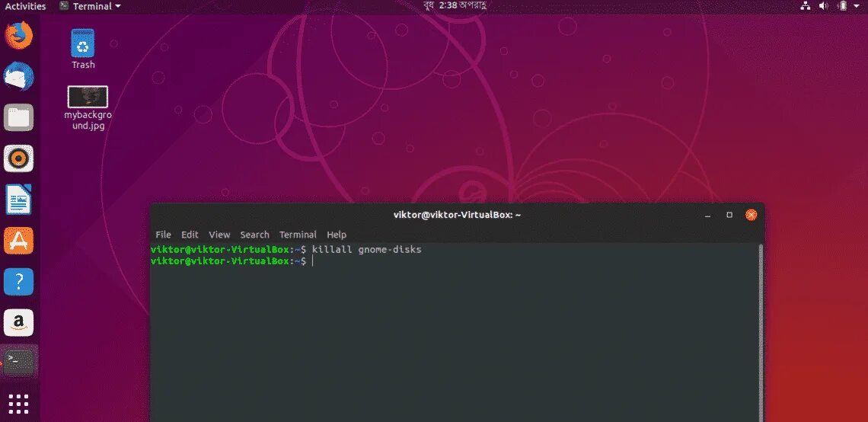Close the Terminal window
This screenshot has width=868, height=422.
coord(752,215)
